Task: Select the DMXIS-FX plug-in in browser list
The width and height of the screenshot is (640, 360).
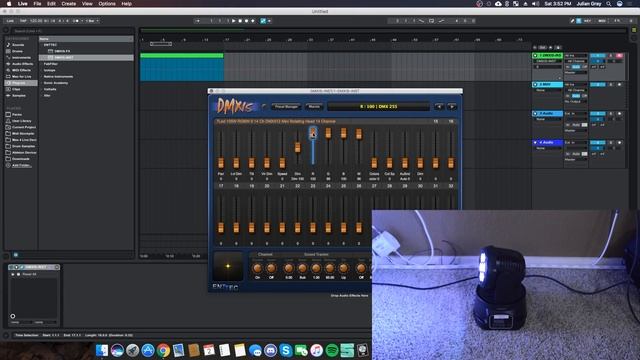Action: click(x=62, y=51)
